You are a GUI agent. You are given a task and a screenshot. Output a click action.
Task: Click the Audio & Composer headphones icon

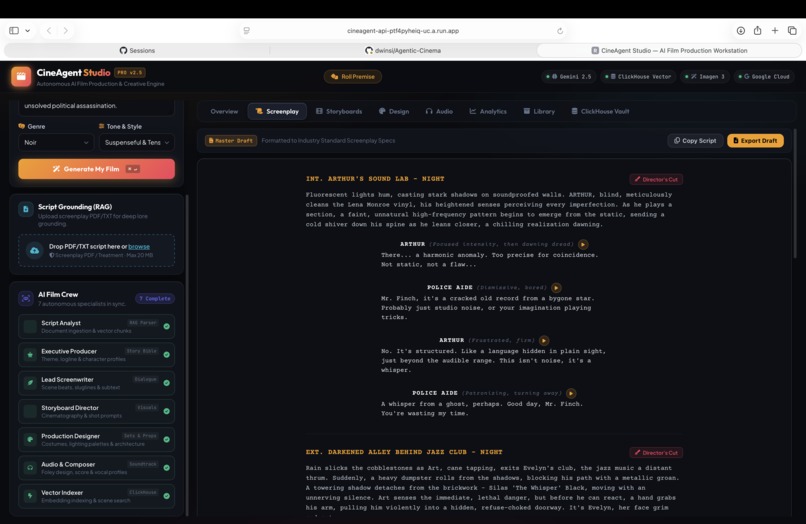(30, 468)
